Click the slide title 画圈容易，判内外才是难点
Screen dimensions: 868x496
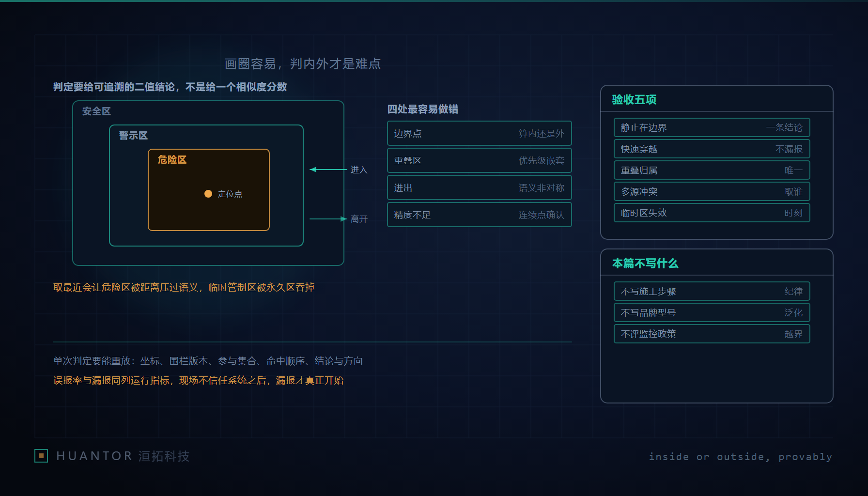(303, 63)
